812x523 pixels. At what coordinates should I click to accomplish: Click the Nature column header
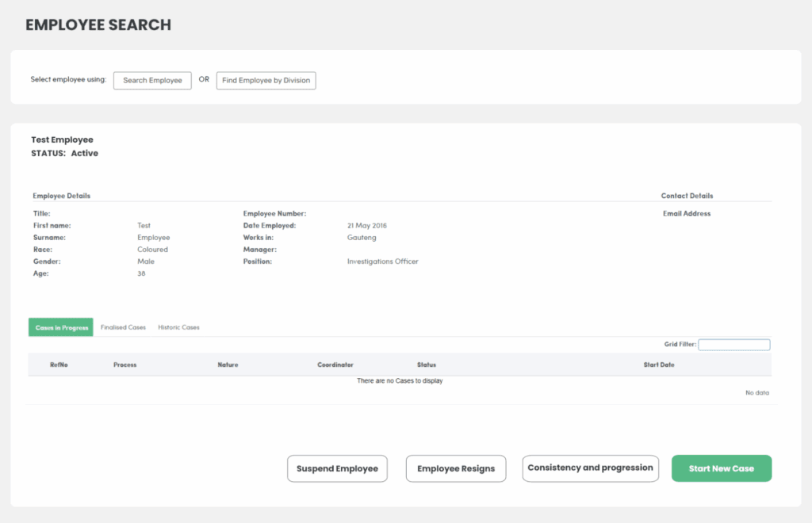point(228,365)
